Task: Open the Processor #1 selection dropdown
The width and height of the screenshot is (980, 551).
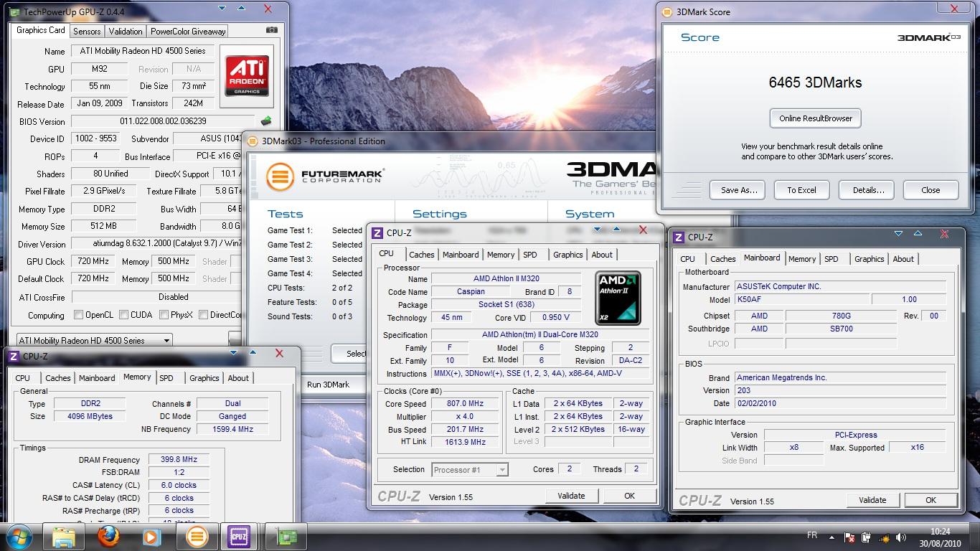Action: 470,470
